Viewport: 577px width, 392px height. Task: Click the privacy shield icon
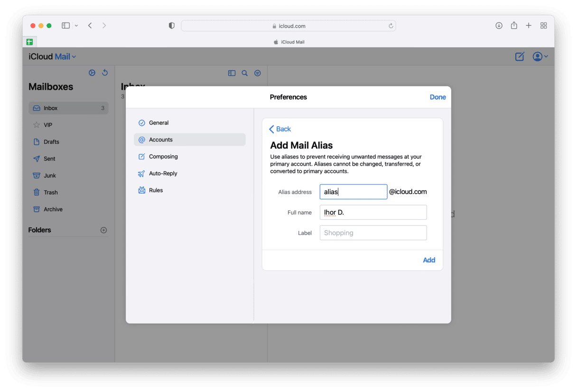pyautogui.click(x=172, y=26)
